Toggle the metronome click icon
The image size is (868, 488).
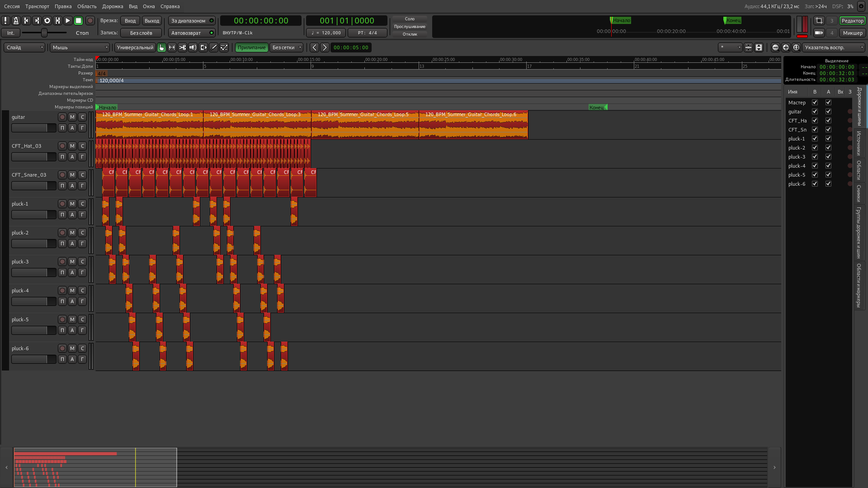(16, 21)
